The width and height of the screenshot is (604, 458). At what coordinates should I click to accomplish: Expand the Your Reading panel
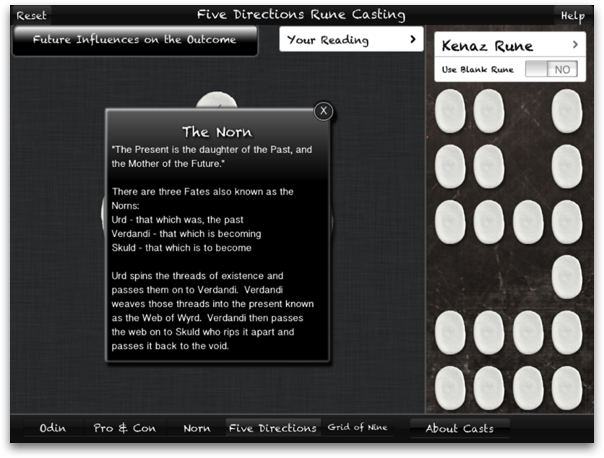click(x=350, y=40)
